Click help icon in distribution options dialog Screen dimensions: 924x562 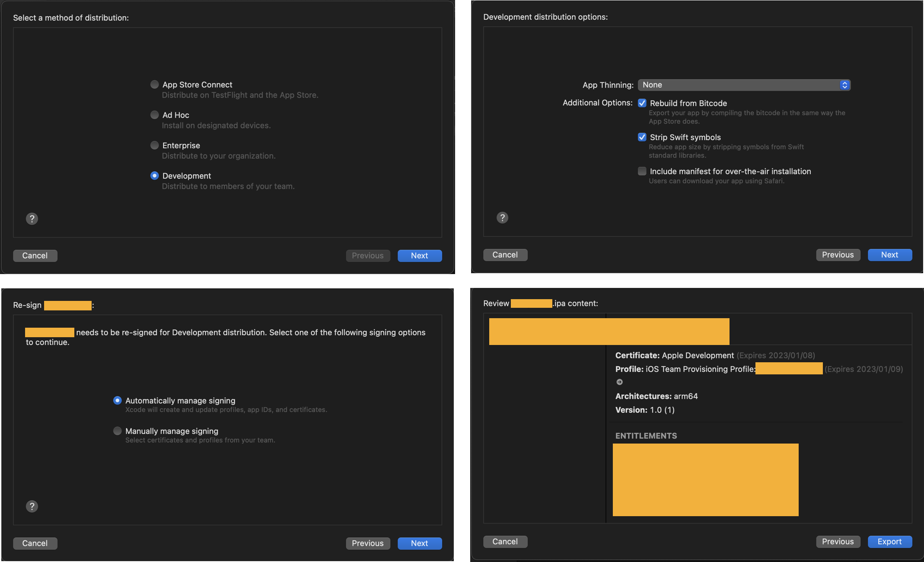[x=502, y=218]
